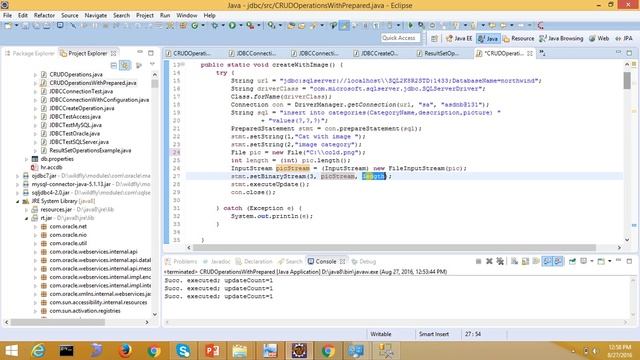The image size is (640, 360).
Task: Select com.sun.activation.registries package
Action: point(85,311)
